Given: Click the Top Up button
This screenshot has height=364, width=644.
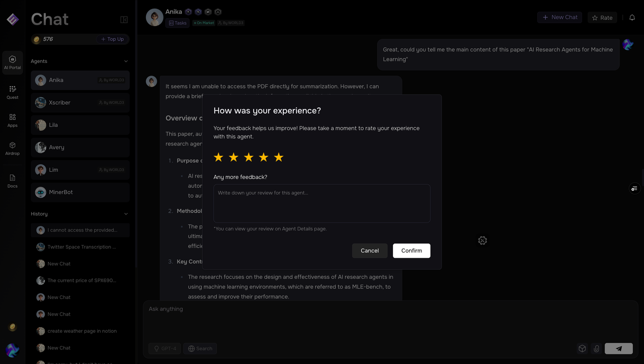Looking at the screenshot, I should (x=112, y=39).
